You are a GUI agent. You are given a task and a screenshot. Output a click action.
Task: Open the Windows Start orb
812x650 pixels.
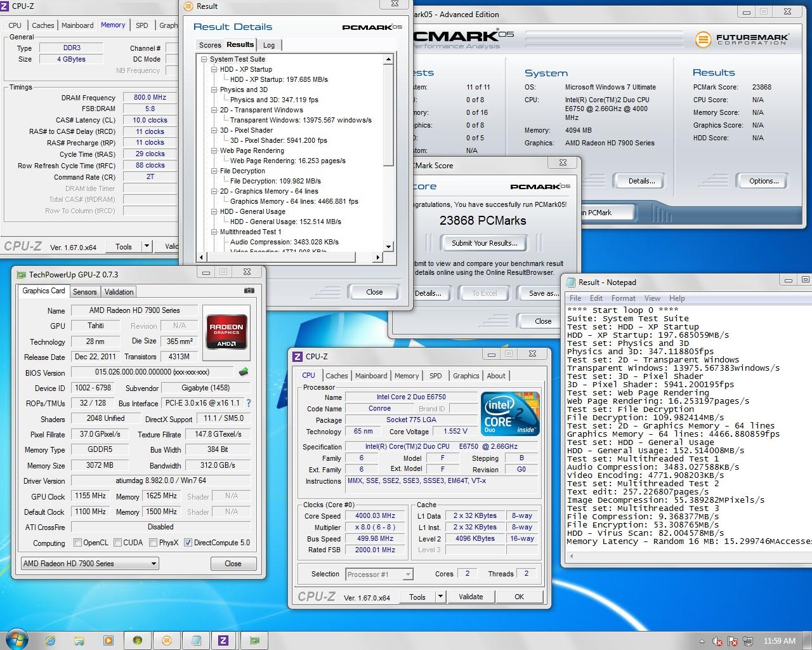16,640
